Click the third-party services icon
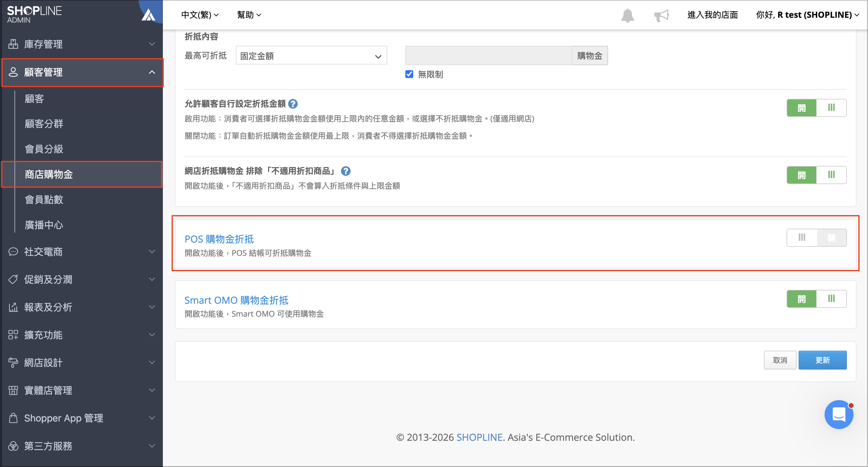 (x=13, y=446)
